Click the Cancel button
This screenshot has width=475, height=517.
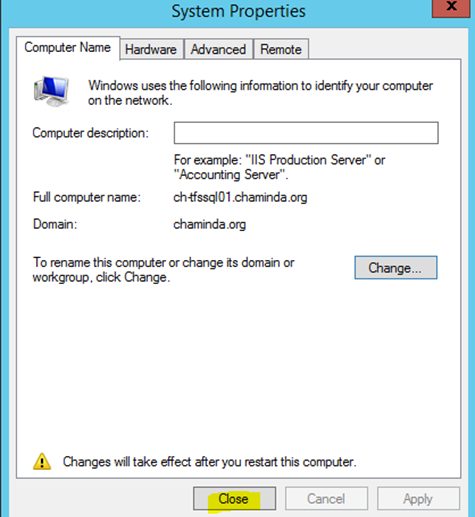pyautogui.click(x=326, y=499)
